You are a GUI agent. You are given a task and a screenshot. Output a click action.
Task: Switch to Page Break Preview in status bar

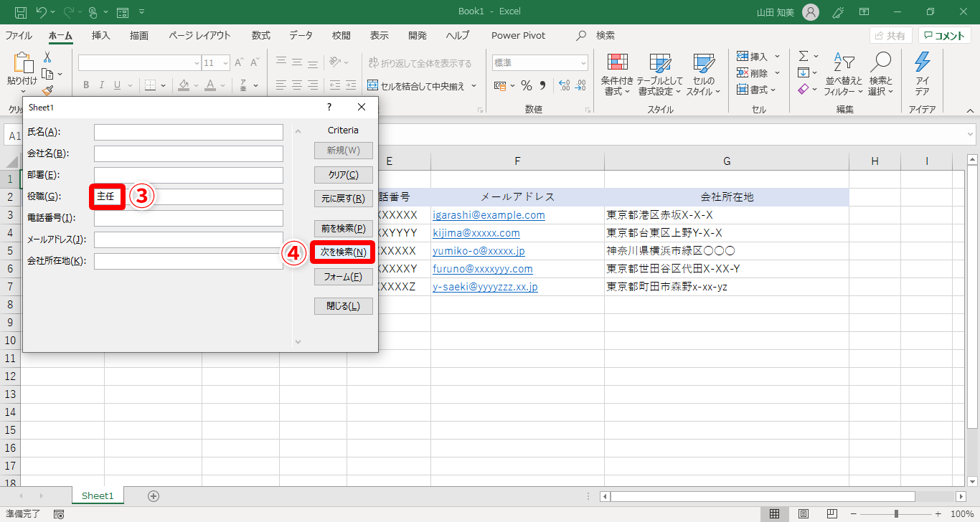833,514
